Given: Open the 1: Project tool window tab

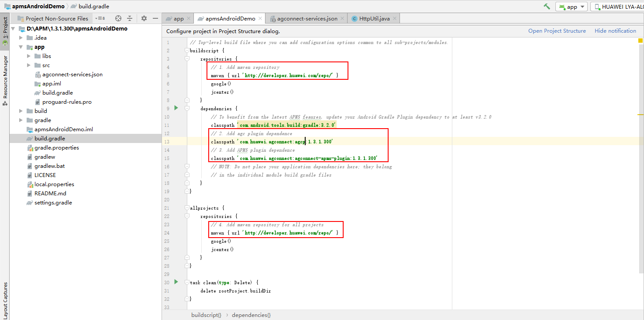Looking at the screenshot, I should tap(5, 31).
